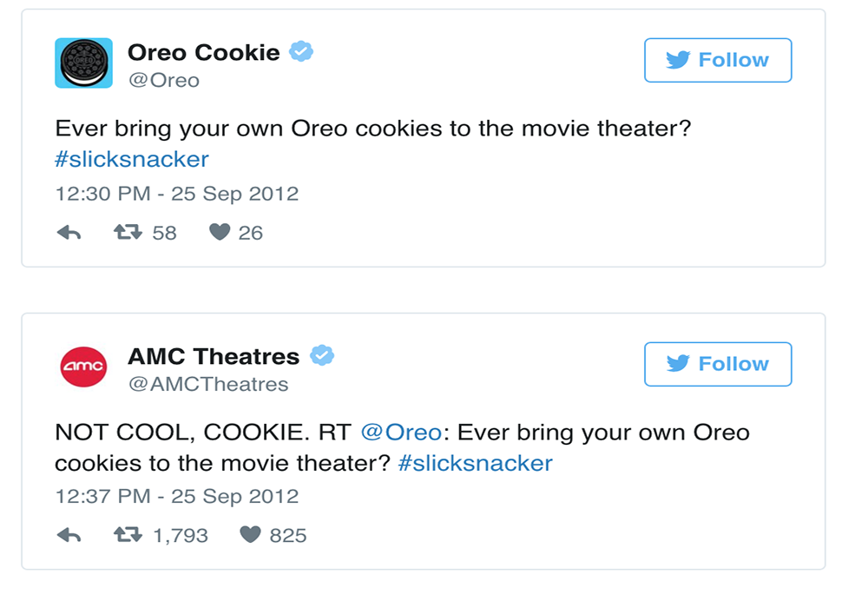Open #slicksnacker hashtag in AMC's tweet
Viewport: 868px width, 608px height.
point(476,464)
